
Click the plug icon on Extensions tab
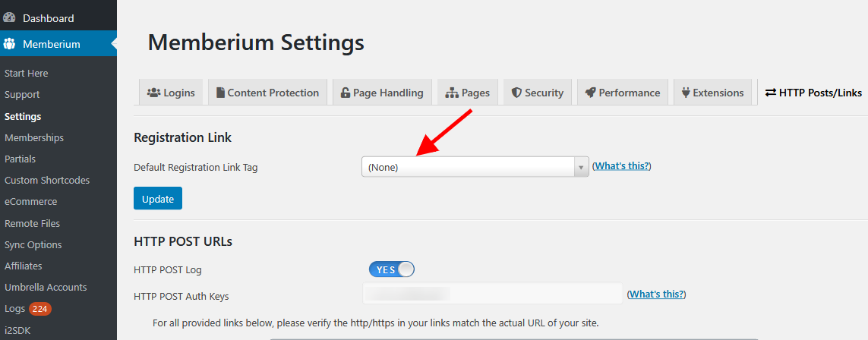(x=686, y=93)
